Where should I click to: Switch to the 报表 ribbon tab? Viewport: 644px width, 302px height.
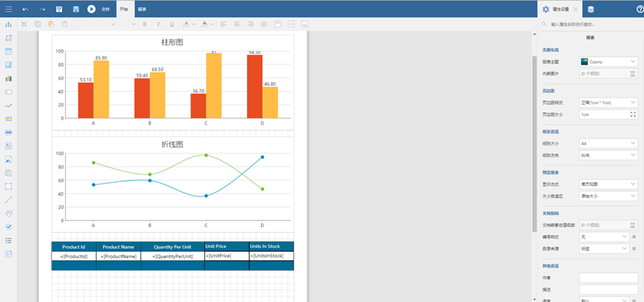(142, 9)
